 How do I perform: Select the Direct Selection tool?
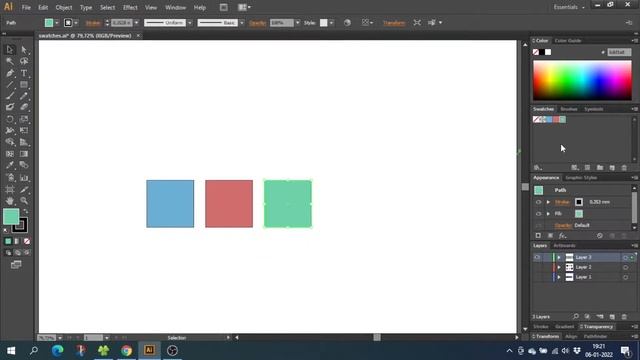[x=24, y=49]
